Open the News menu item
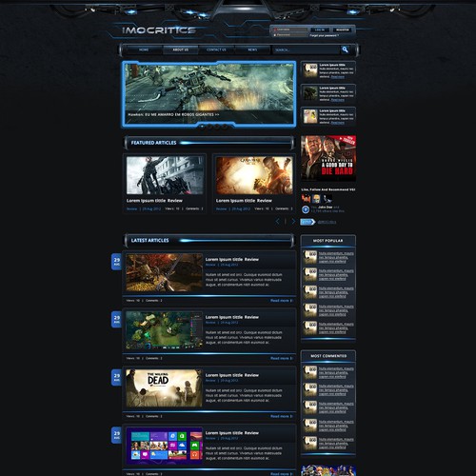 (x=252, y=50)
